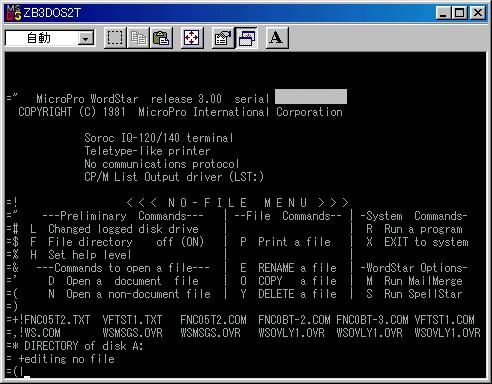Screen dimensions: 492x384
Task: Click 'CP/M List Output driver (LST:)' line
Action: click(x=174, y=177)
